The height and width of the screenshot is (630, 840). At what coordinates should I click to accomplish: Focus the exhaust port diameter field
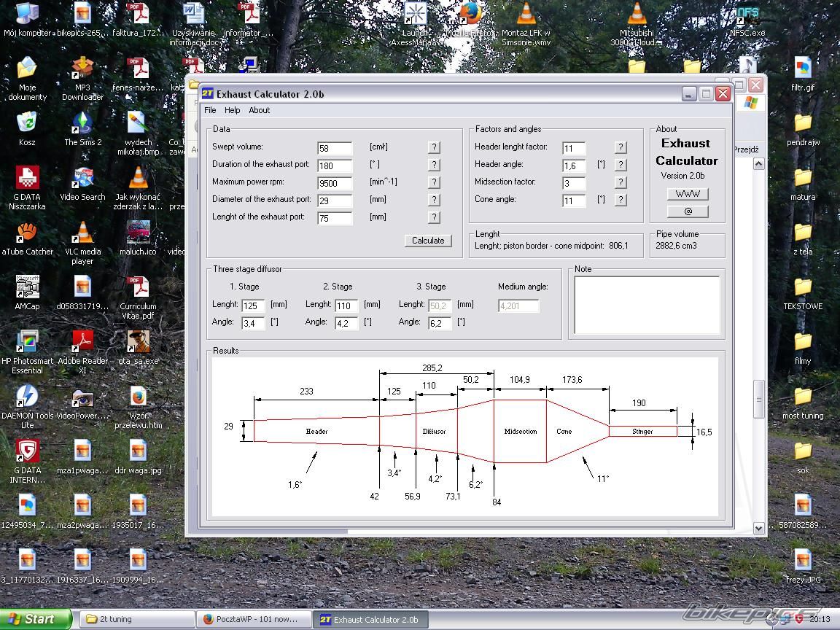coord(335,201)
